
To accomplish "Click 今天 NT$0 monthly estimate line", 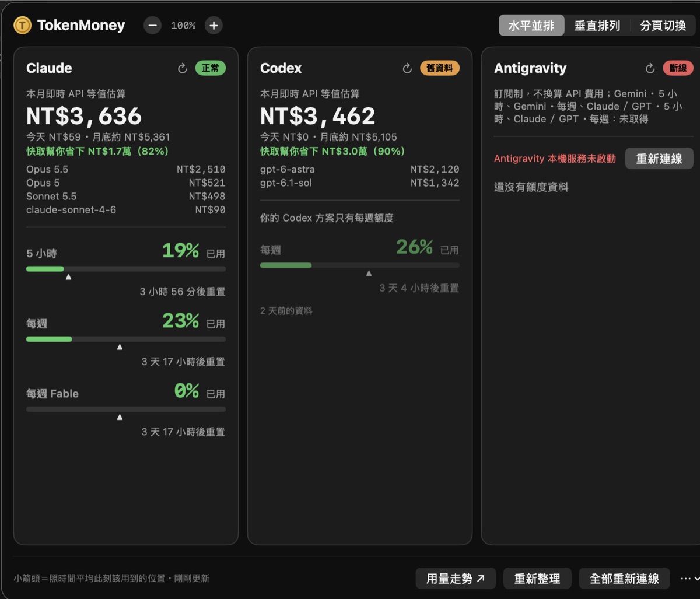I will coord(328,138).
